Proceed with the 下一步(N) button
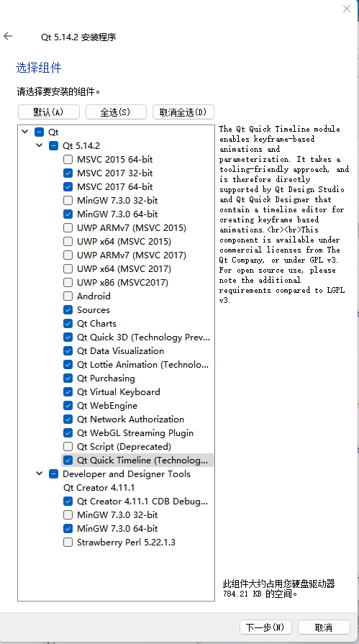The width and height of the screenshot is (359, 644). pyautogui.click(x=265, y=627)
